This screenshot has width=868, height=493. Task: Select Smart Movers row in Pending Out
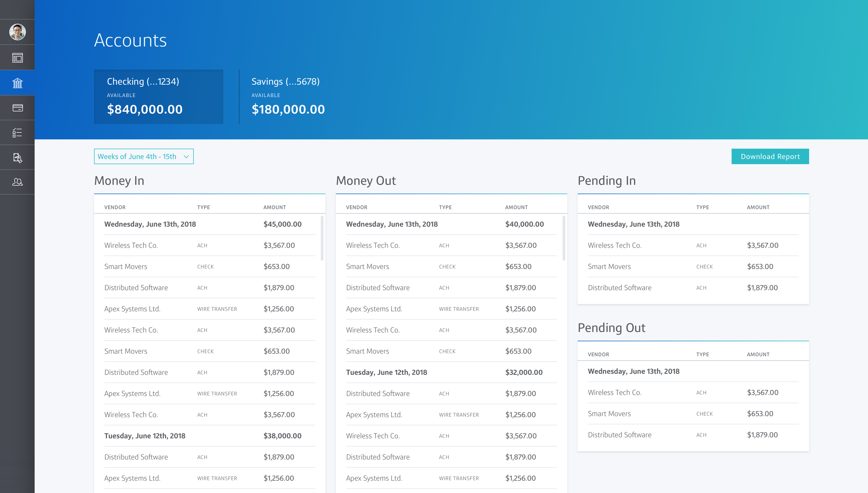tap(693, 414)
